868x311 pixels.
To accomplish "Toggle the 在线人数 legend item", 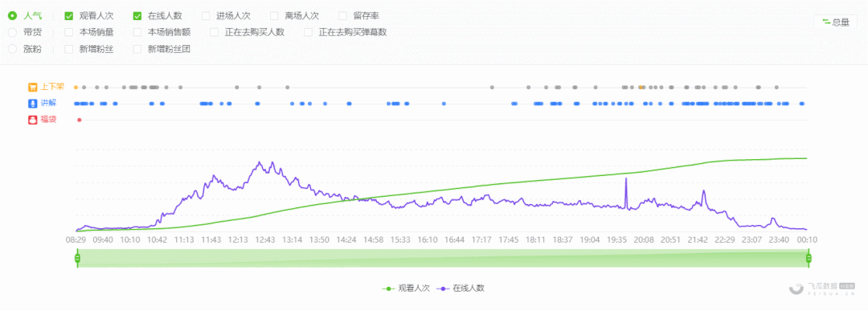I will (461, 288).
